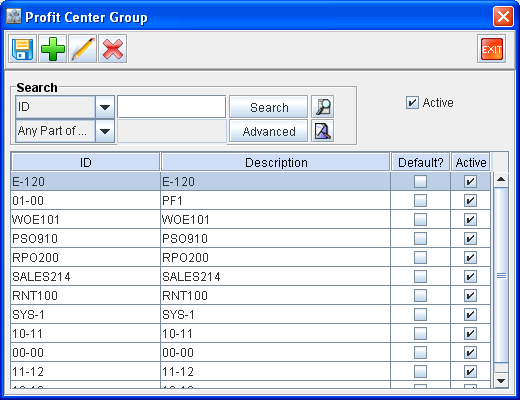520x400 pixels.
Task: Click the Advanced button
Action: 269,131
